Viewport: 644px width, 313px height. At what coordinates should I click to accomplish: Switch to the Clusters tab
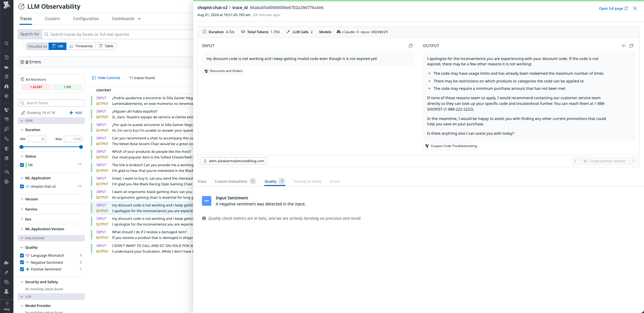[x=52, y=19]
